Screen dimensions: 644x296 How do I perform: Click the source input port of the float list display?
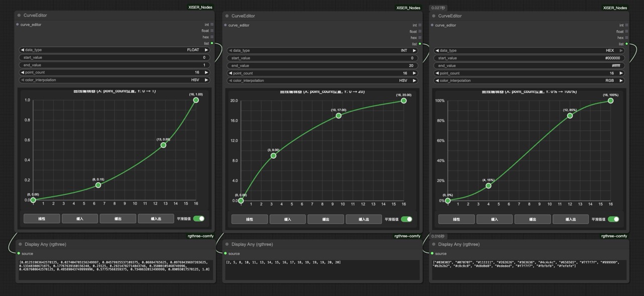(19, 253)
